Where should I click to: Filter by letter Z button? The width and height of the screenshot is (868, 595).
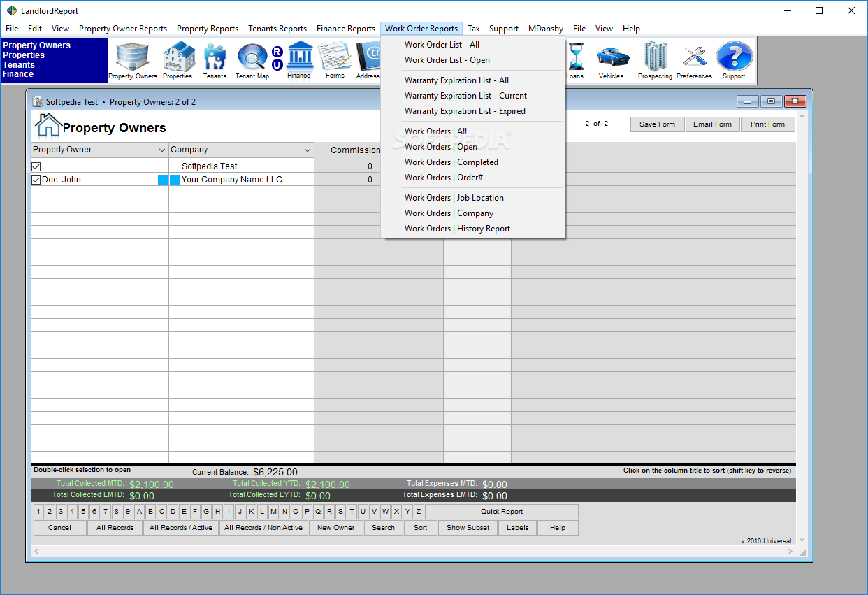click(x=419, y=512)
